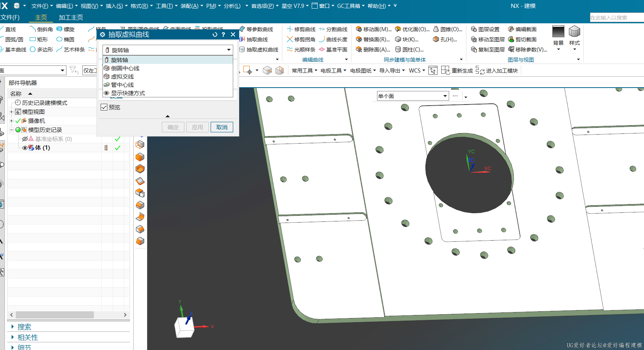Image resolution: width=644 pixels, height=350 pixels.
Task: Open the 电极图纸 menu button
Action: pos(363,71)
